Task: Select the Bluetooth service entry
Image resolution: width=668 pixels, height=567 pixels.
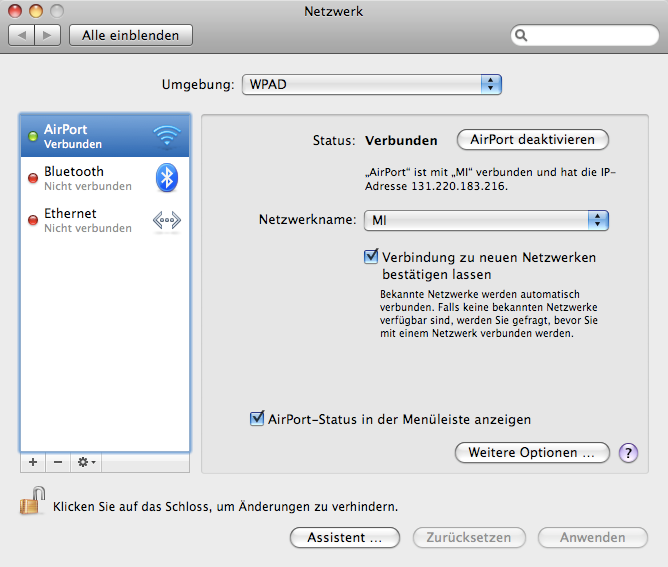Action: pyautogui.click(x=105, y=178)
